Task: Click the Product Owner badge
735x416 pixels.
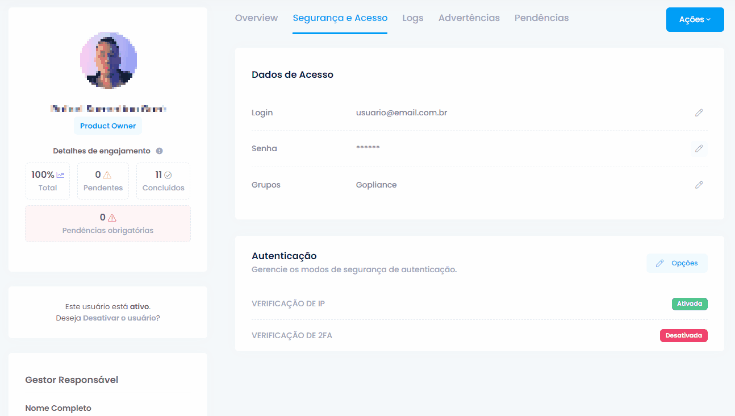Action: pyautogui.click(x=108, y=126)
